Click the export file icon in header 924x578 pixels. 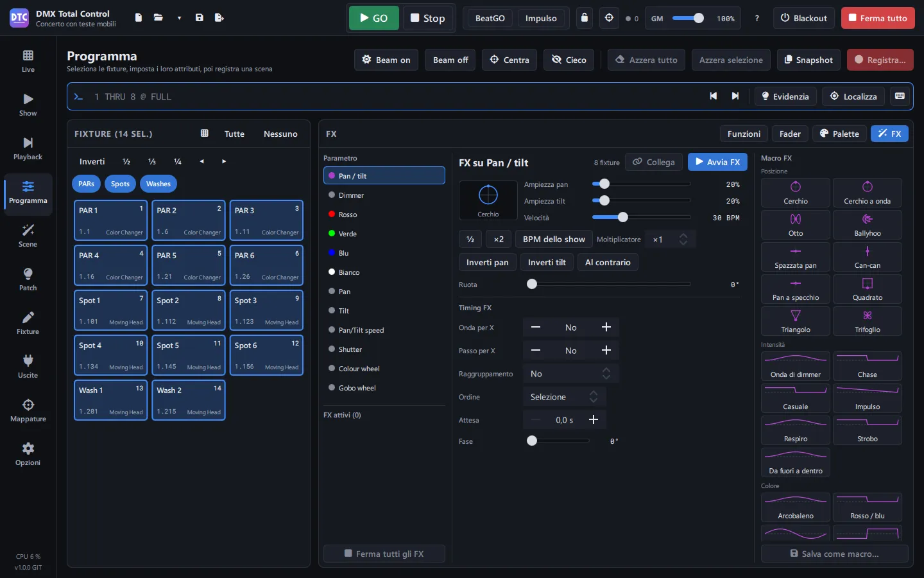point(219,18)
